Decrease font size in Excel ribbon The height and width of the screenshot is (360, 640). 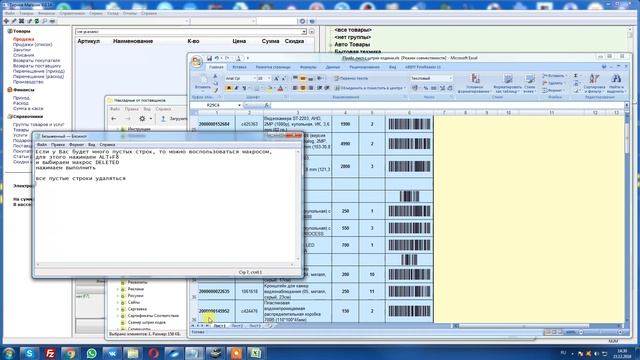(x=283, y=78)
